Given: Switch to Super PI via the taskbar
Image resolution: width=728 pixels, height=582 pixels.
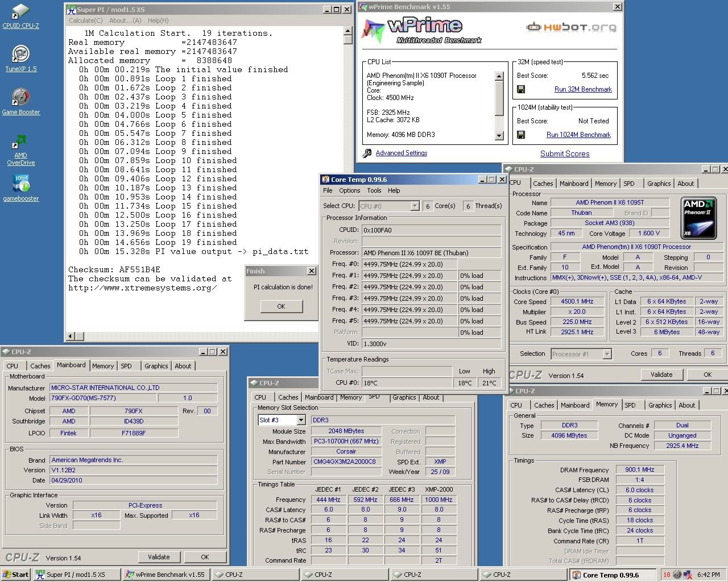Looking at the screenshot, I should 77,575.
